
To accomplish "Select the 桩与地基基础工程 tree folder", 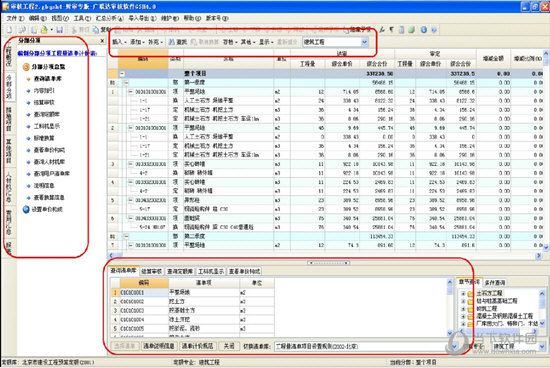I will [497, 301].
